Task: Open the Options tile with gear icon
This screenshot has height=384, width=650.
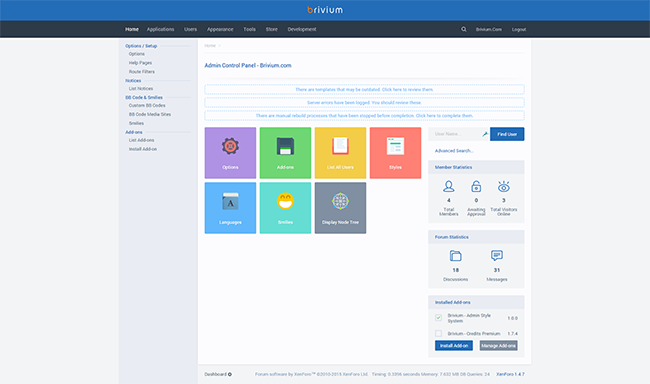Action: tap(230, 153)
